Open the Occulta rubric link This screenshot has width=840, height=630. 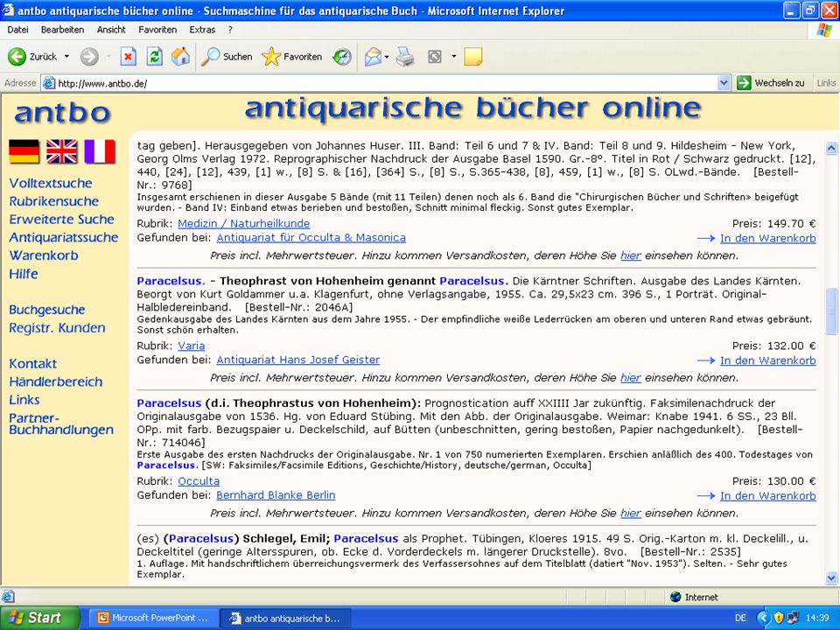click(x=199, y=481)
